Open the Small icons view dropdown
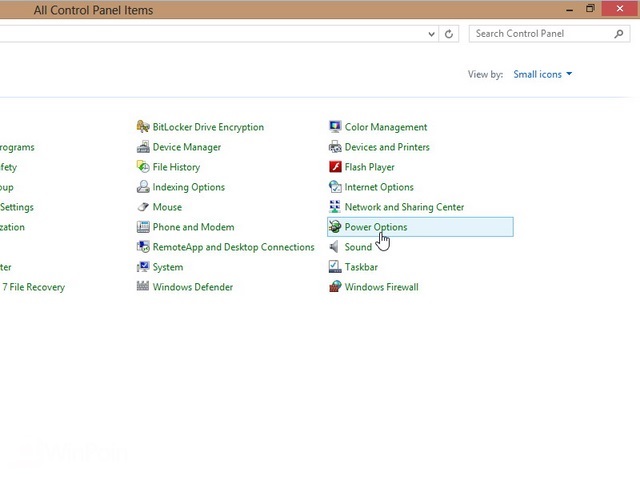 click(542, 74)
